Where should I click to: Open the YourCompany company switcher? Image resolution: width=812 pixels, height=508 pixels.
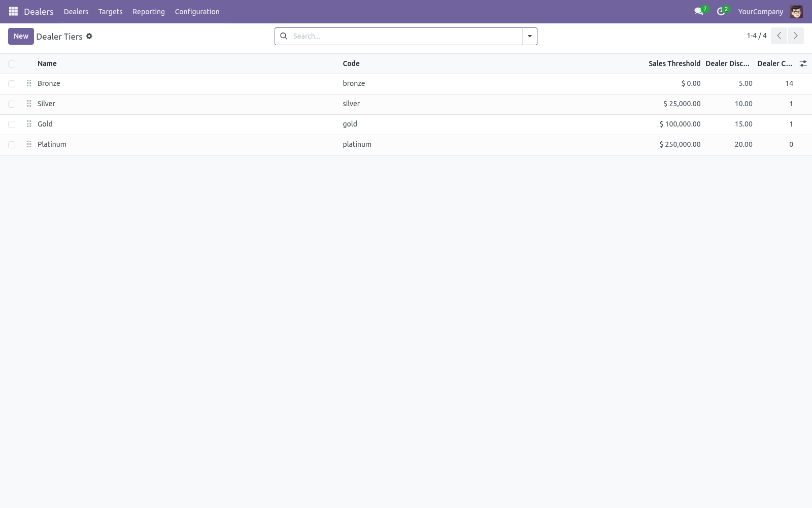coord(760,12)
